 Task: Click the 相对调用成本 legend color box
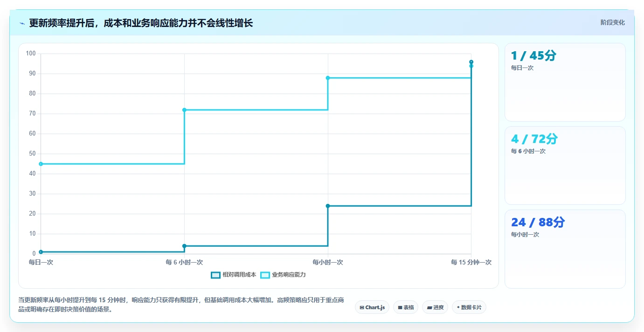coord(215,275)
